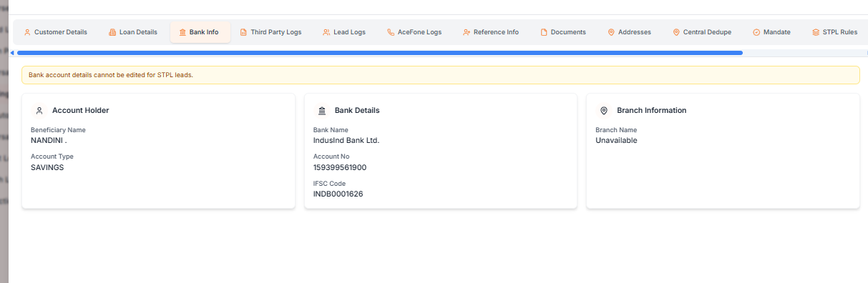The width and height of the screenshot is (868, 283).
Task: Click the Bank Details heading
Action: click(x=357, y=111)
